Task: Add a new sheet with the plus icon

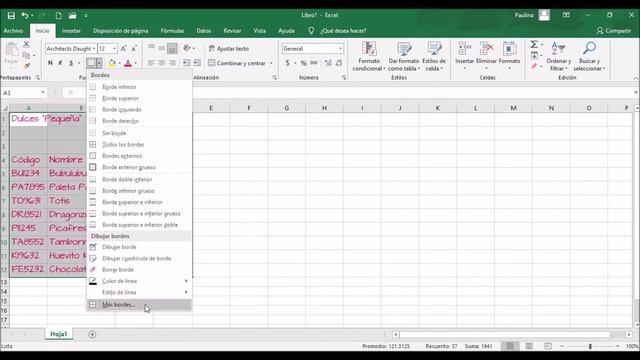Action: pyautogui.click(x=92, y=334)
